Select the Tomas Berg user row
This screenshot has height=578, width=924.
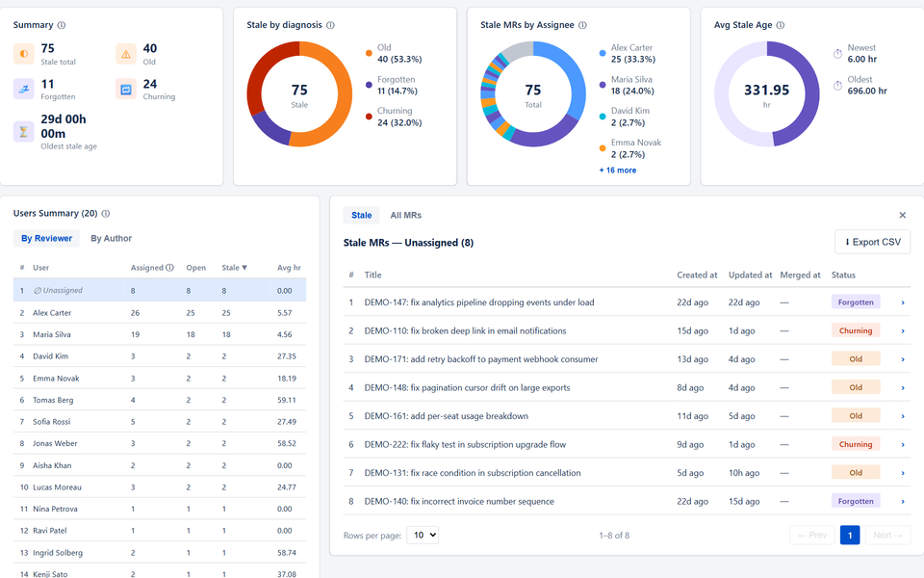tap(160, 400)
